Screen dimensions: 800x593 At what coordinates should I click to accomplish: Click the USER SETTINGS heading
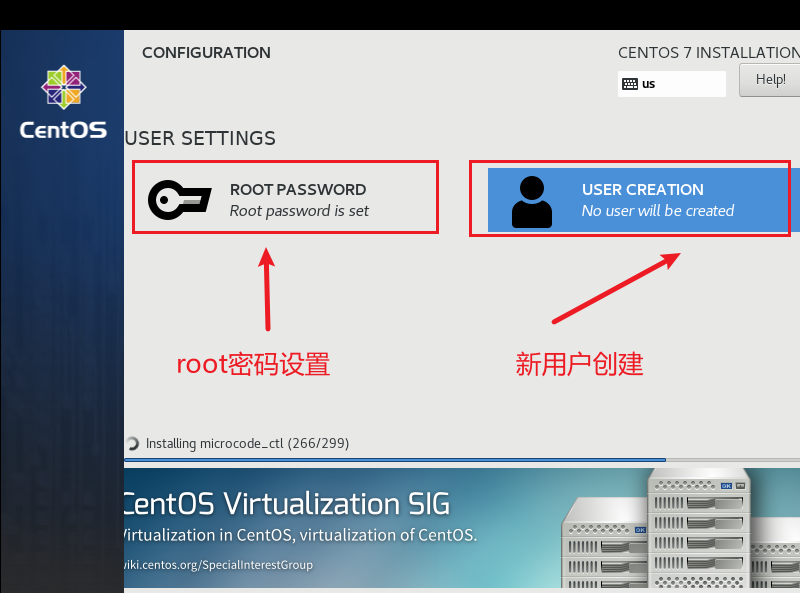tap(200, 138)
